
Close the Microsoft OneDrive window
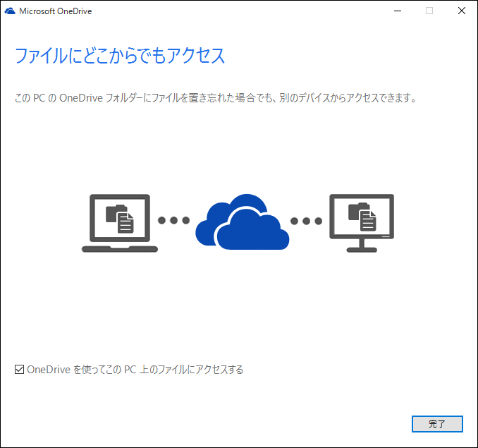(462, 11)
